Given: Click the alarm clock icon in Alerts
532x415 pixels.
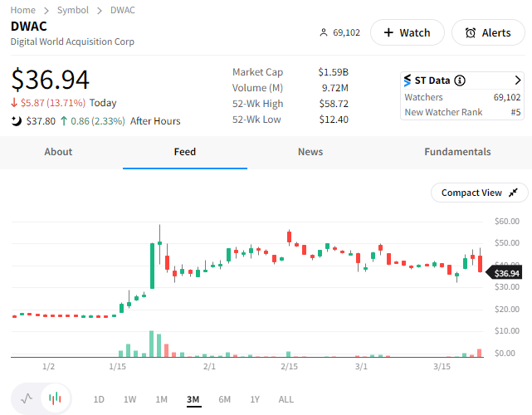Looking at the screenshot, I should (471, 33).
